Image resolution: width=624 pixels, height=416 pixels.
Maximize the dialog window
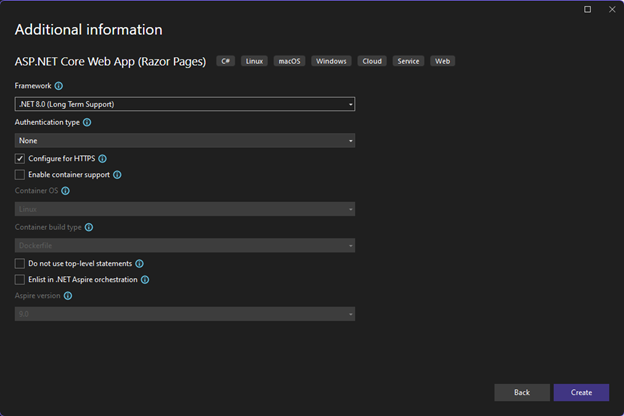pyautogui.click(x=587, y=9)
